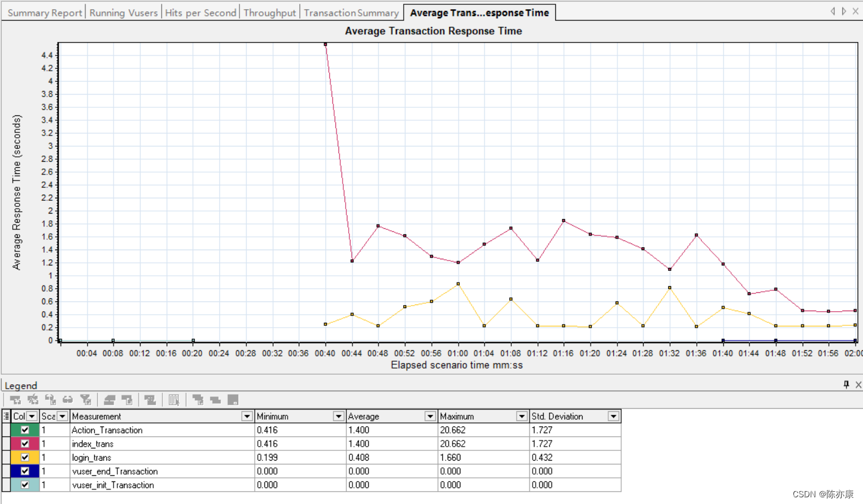Click the configure columns icon in Legend toolbar
Viewport: 863px width, 504px height.
point(174,400)
